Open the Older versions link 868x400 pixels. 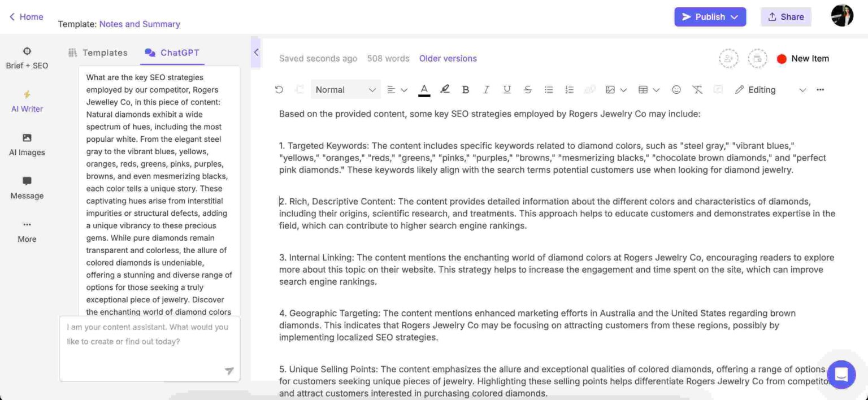(x=448, y=58)
